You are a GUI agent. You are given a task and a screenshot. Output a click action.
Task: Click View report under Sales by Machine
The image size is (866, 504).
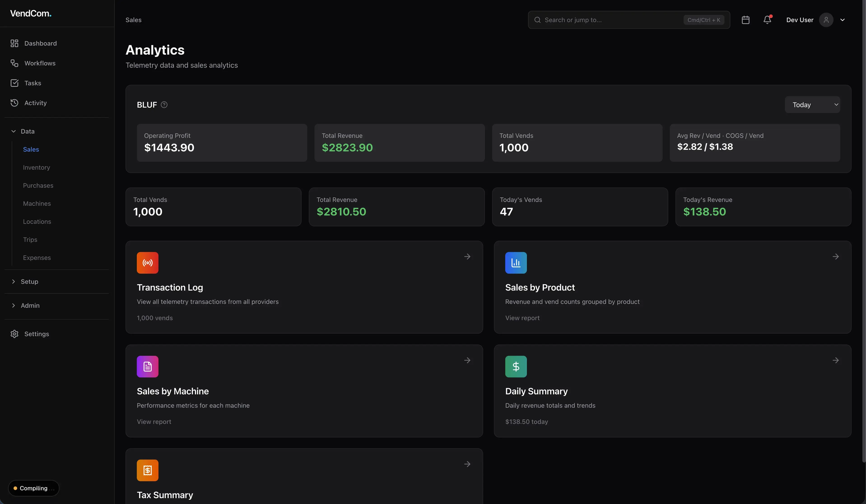[154, 422]
